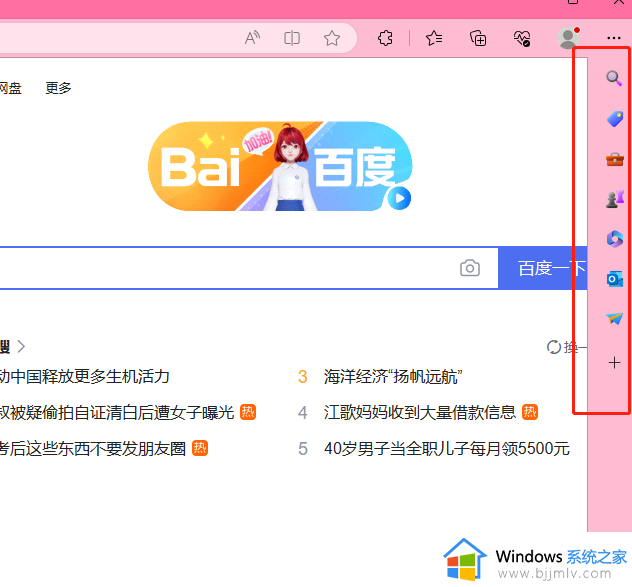Open sidebar Tools briefcase icon
The width and height of the screenshot is (632, 587).
615,160
